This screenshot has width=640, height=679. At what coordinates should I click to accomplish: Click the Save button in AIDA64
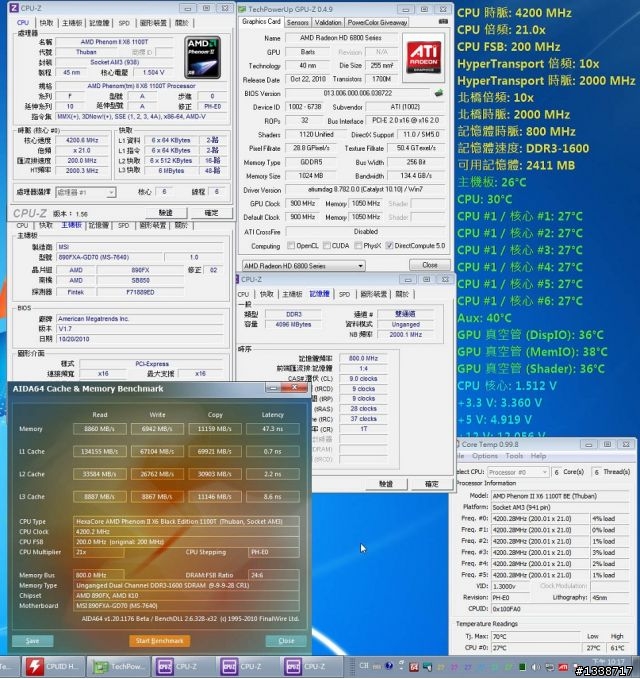point(32,641)
